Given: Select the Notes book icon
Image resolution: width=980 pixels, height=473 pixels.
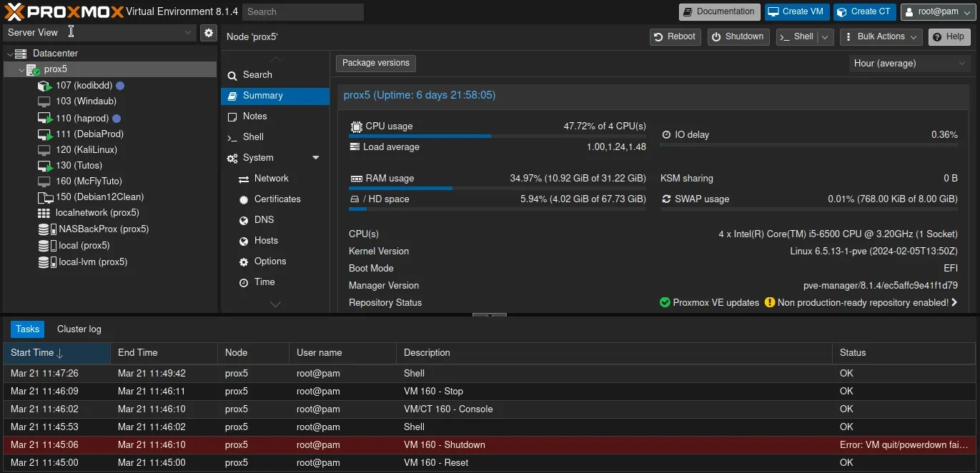Looking at the screenshot, I should 232,116.
